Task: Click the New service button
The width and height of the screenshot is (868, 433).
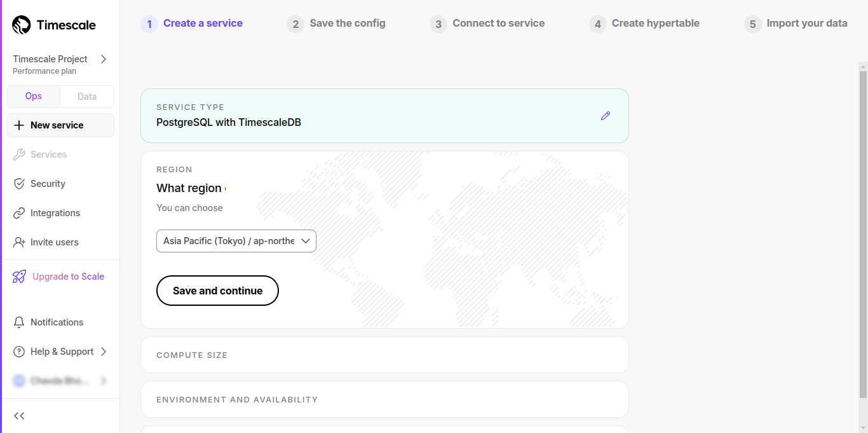Action: tap(60, 125)
